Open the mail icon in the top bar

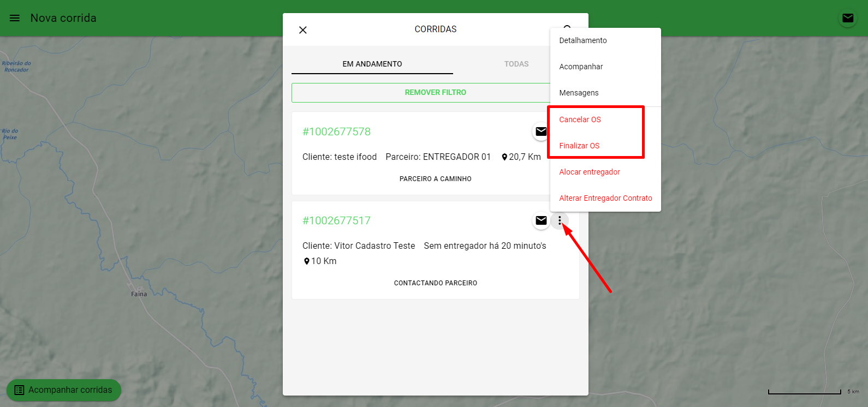(x=848, y=18)
